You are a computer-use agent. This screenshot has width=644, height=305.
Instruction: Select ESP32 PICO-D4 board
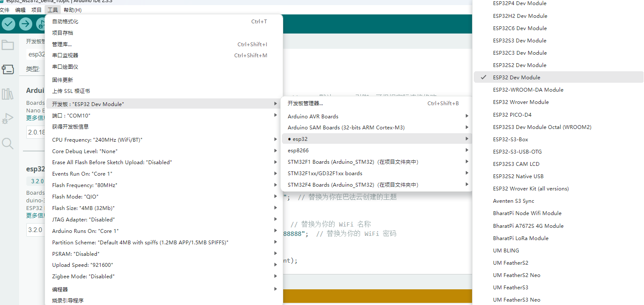pyautogui.click(x=558, y=115)
